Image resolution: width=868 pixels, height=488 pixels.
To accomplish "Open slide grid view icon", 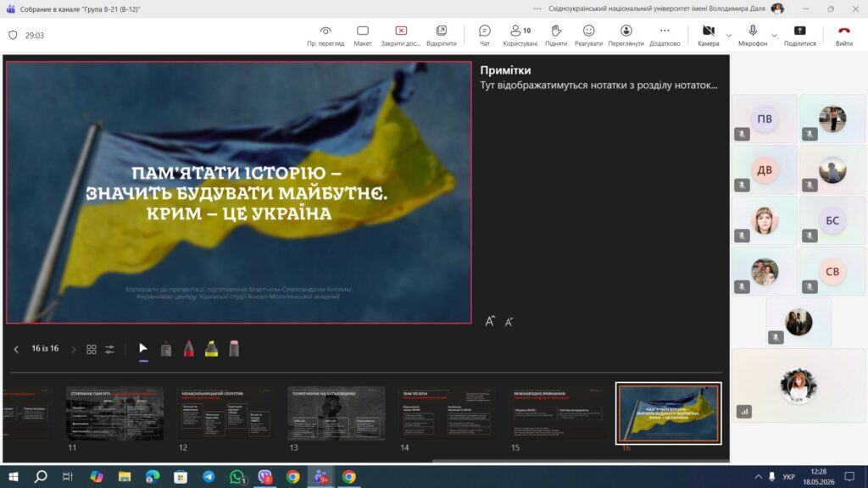I will [x=92, y=349].
